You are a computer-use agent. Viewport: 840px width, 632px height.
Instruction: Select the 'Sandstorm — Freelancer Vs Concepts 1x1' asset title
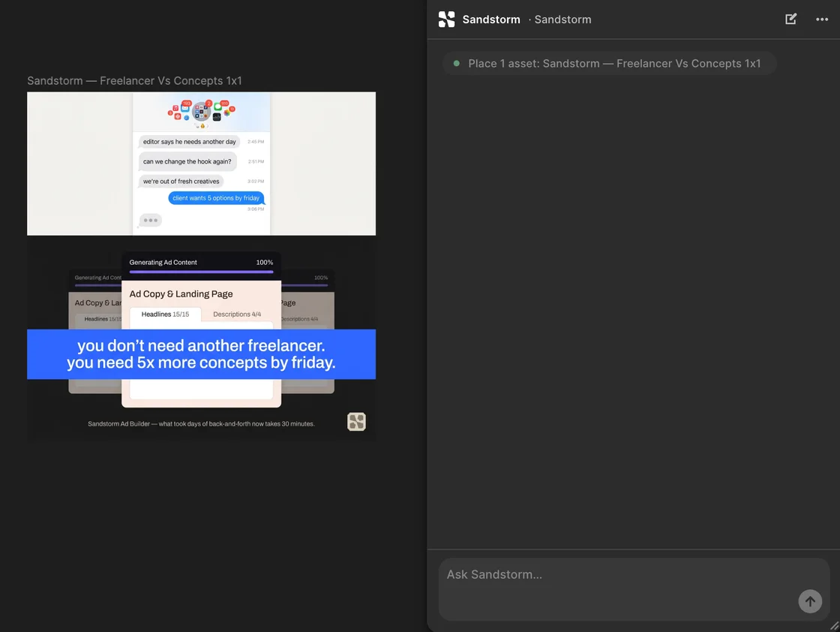point(134,81)
